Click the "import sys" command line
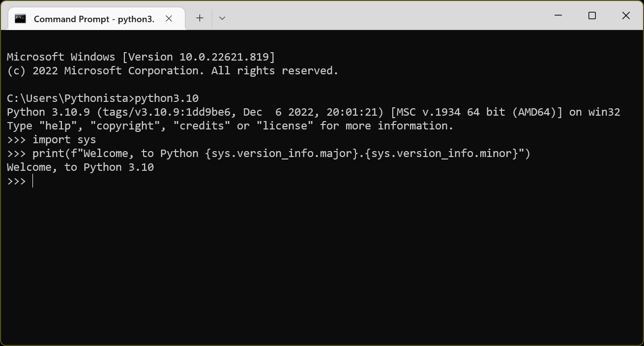Viewport: 644px width, 346px height. click(64, 140)
